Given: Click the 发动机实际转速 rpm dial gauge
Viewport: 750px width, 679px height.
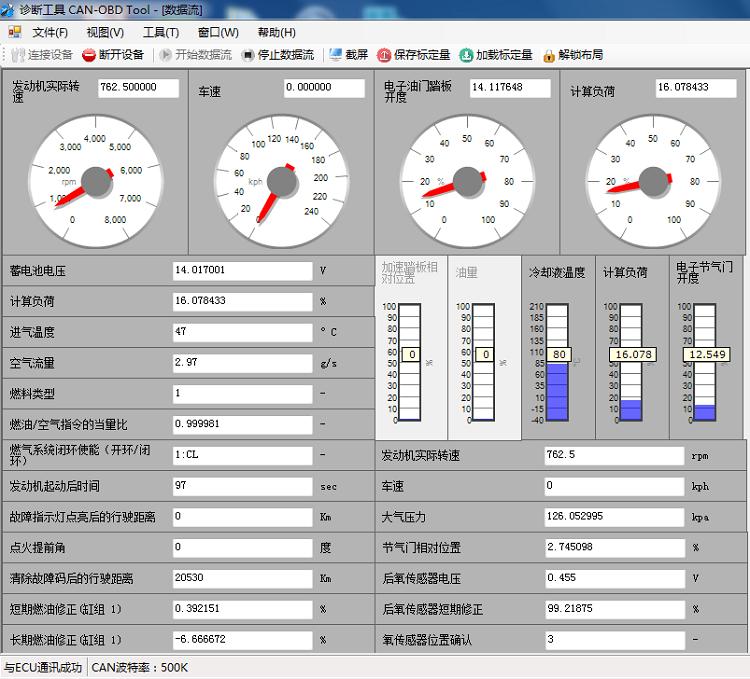Looking at the screenshot, I should click(x=95, y=182).
